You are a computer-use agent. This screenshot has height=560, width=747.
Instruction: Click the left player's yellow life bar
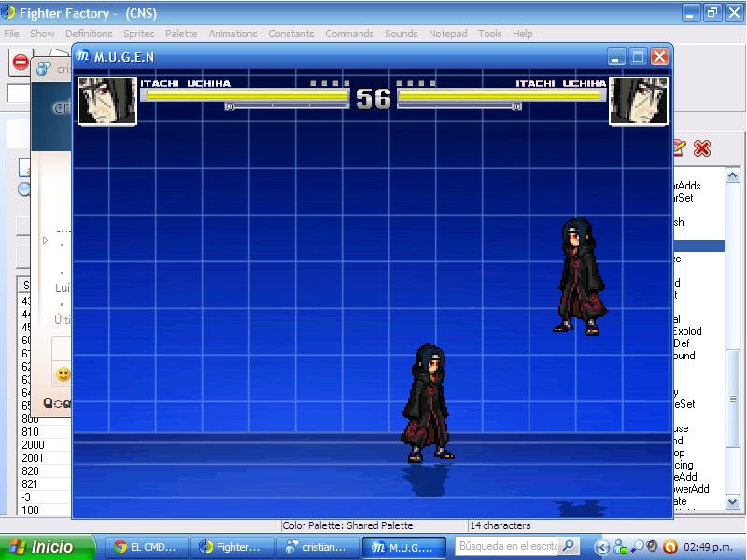coord(247,95)
